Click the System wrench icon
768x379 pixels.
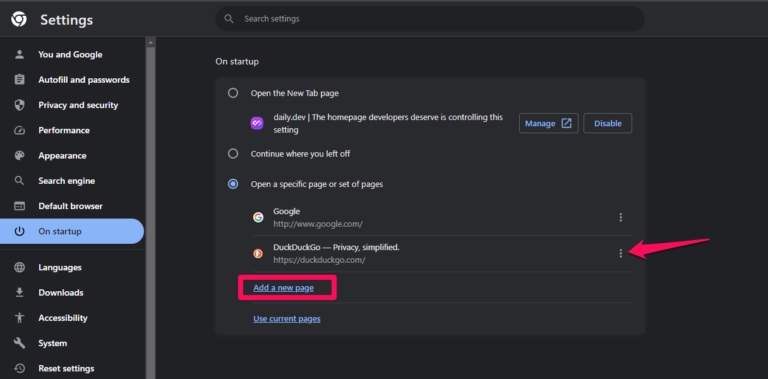pos(20,343)
